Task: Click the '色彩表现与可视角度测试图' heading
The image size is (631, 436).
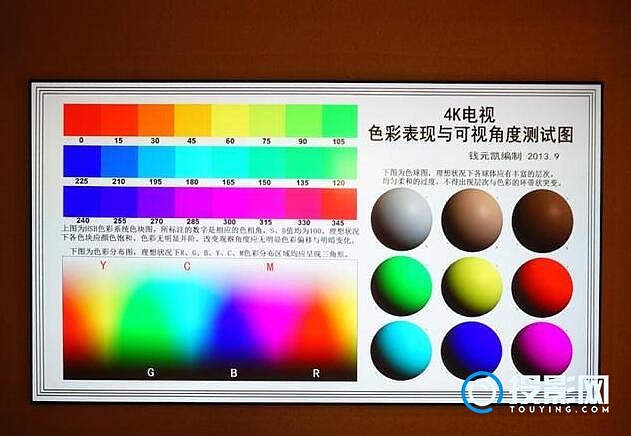Action: point(471,134)
